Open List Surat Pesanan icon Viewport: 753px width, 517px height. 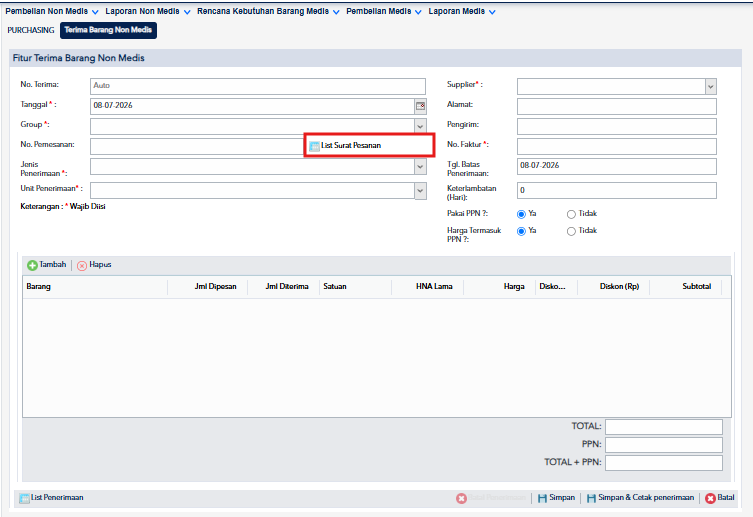point(315,146)
